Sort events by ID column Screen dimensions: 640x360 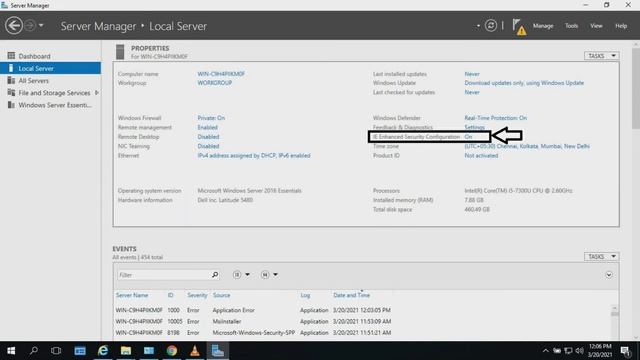pyautogui.click(x=170, y=295)
